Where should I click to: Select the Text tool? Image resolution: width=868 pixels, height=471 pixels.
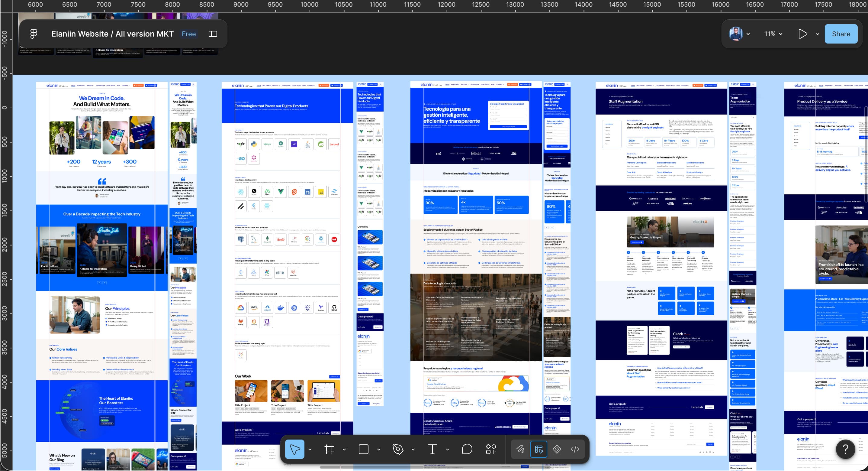(432, 449)
